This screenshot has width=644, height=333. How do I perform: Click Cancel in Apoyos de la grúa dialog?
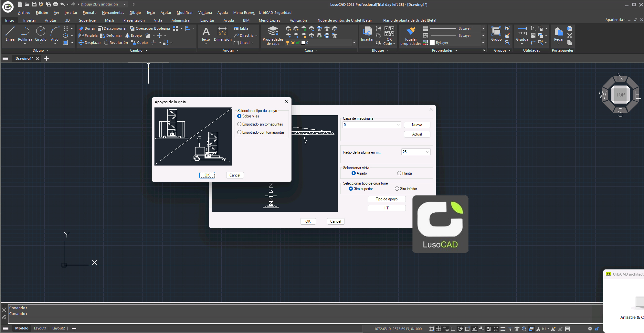[x=235, y=175]
